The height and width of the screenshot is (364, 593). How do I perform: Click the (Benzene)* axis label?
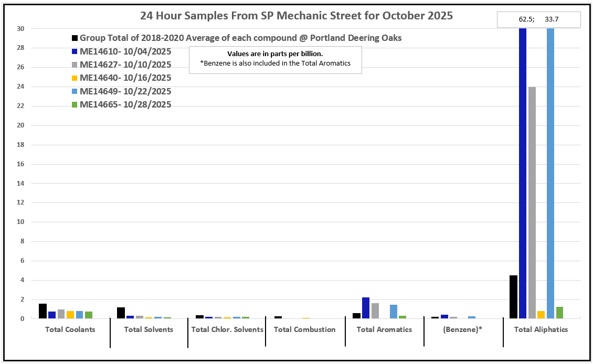(463, 329)
